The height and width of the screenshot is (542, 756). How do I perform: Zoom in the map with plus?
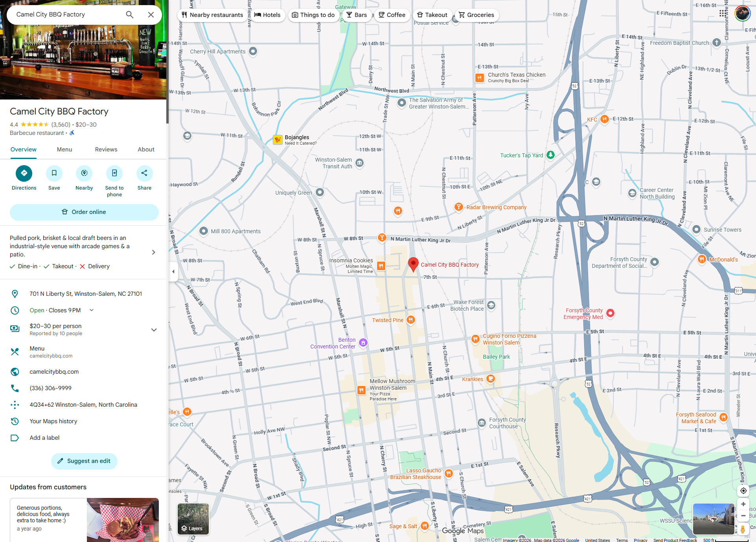(743, 504)
